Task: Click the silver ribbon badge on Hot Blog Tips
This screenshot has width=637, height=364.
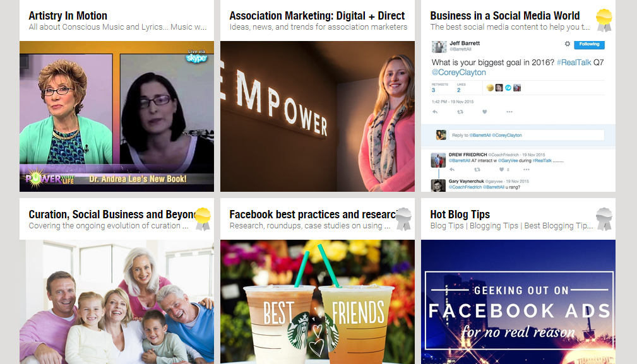Action: [x=604, y=219]
